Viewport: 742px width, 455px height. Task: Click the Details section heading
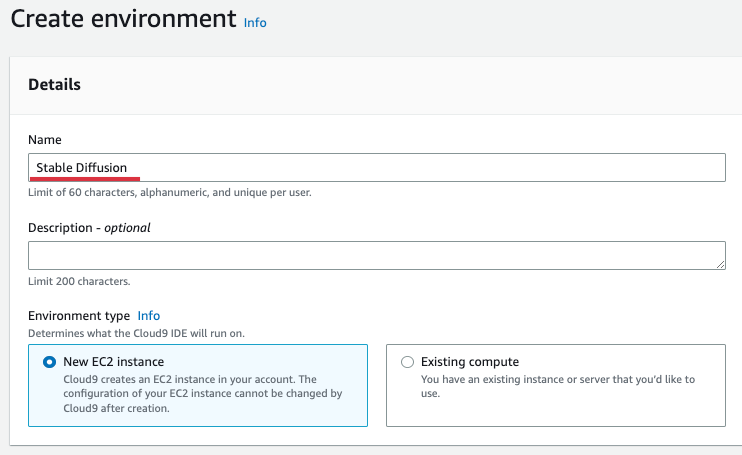54,85
